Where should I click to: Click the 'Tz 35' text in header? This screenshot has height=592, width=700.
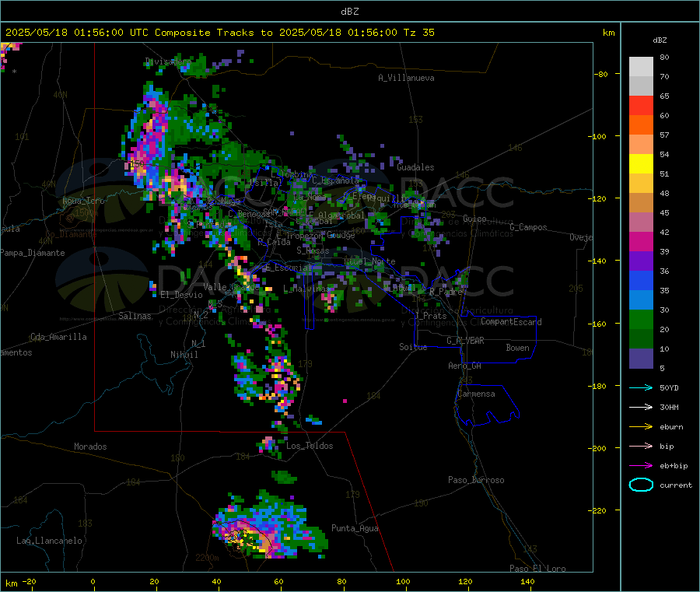pos(418,32)
